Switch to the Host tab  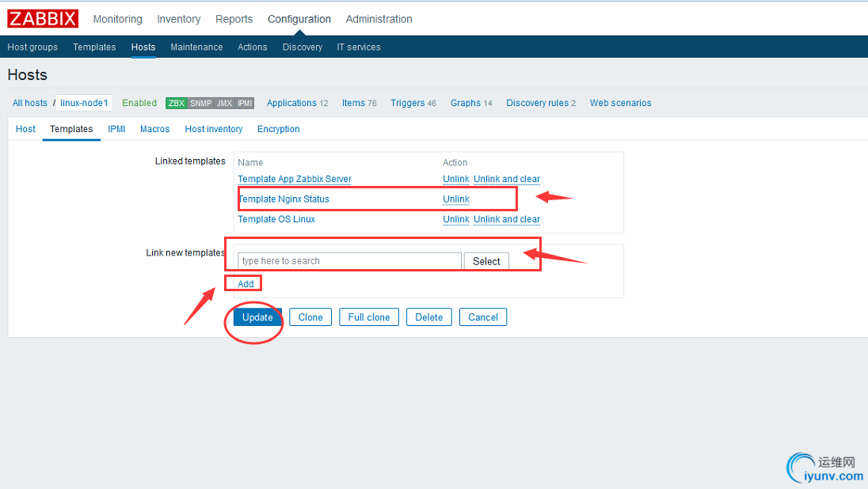(x=25, y=129)
